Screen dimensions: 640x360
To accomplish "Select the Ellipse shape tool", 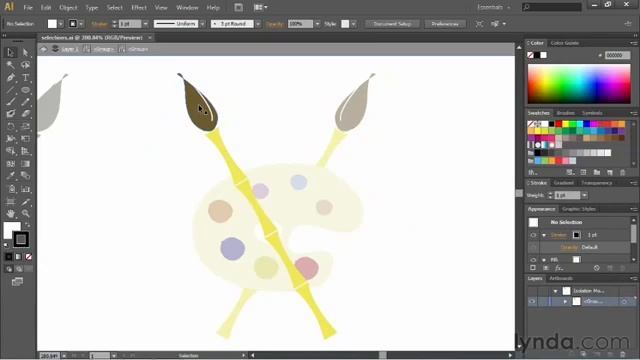I will click(x=25, y=90).
